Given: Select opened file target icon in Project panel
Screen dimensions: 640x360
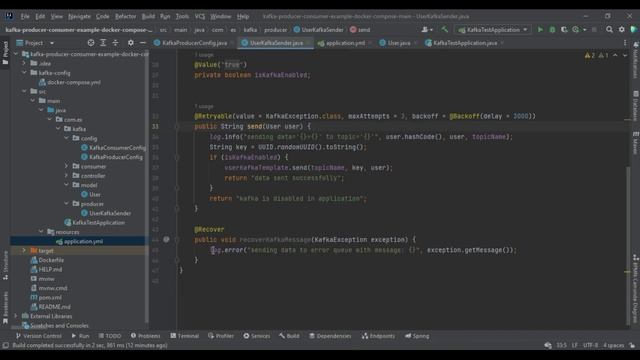Looking at the screenshot, I should [91, 43].
